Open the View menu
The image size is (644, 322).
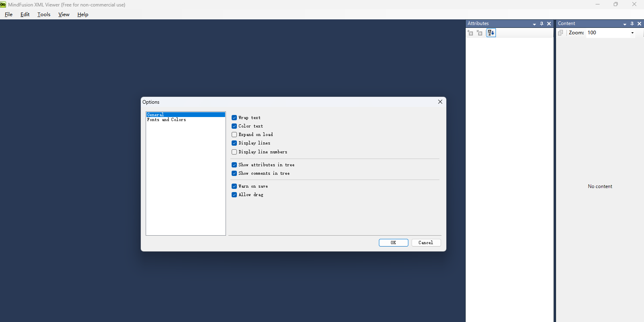pos(64,15)
